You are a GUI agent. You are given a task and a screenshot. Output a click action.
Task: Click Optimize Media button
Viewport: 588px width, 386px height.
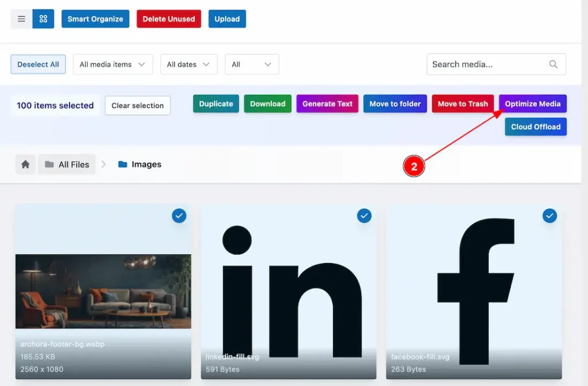tap(532, 103)
